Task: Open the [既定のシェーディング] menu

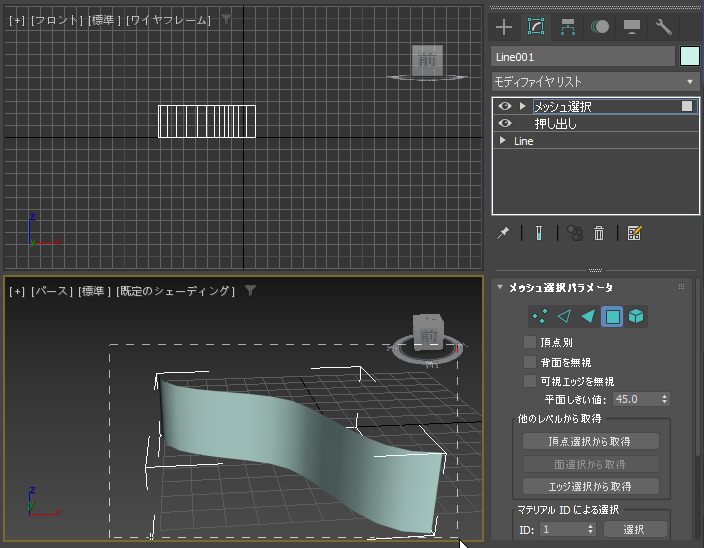Action: tap(176, 291)
